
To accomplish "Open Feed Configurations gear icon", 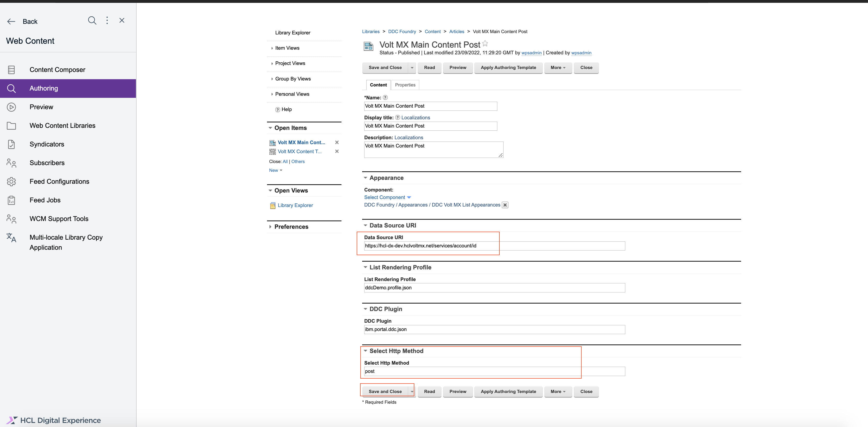I will [11, 181].
